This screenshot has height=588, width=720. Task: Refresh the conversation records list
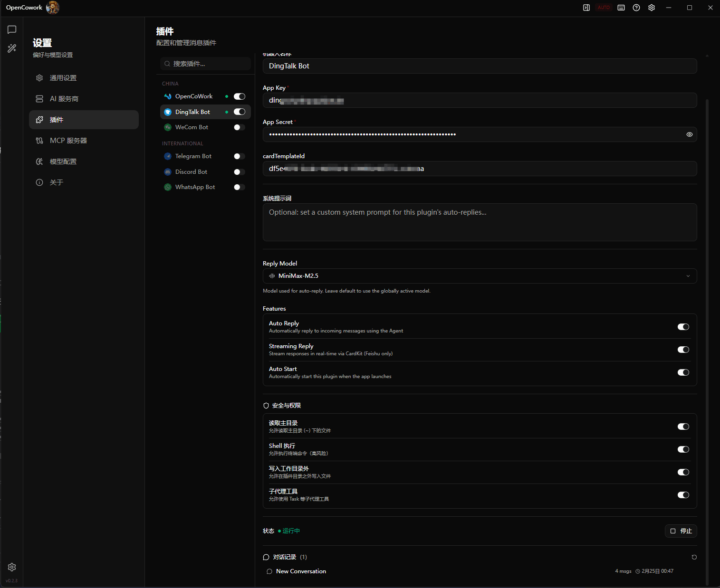tap(694, 557)
